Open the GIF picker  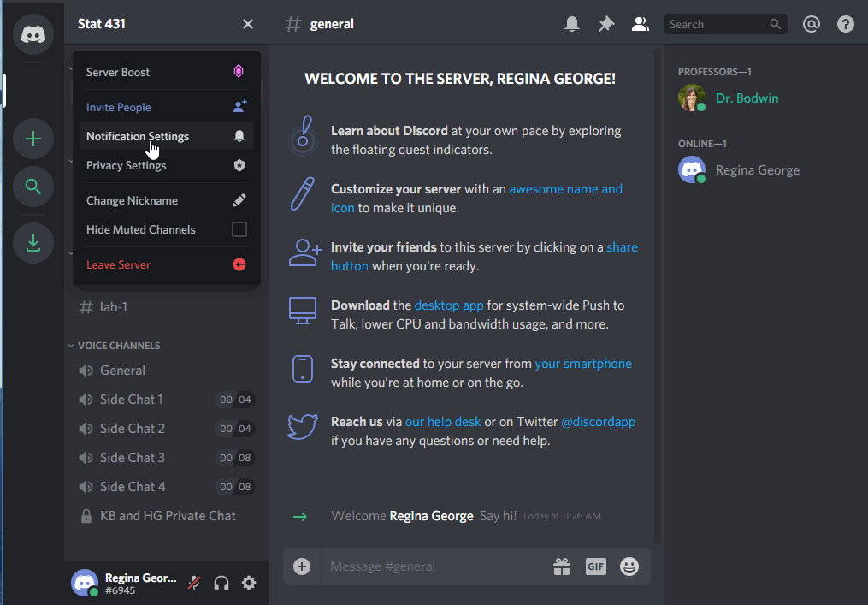point(595,566)
